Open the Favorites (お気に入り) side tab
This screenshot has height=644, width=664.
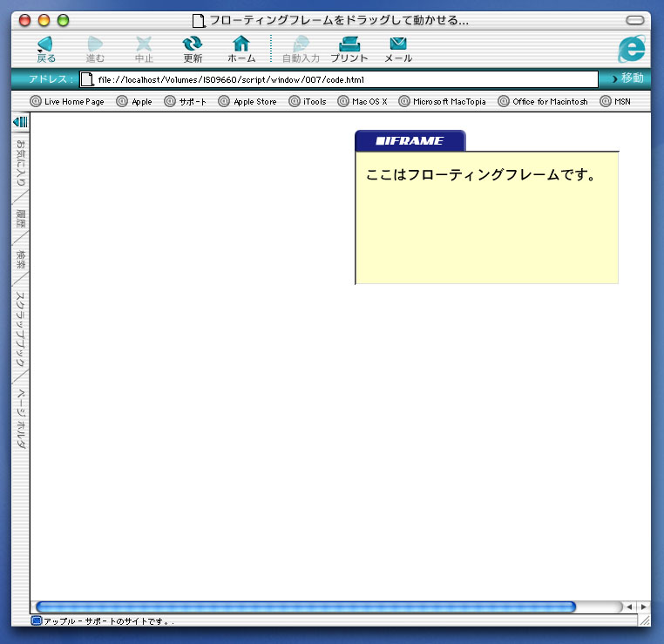21,164
